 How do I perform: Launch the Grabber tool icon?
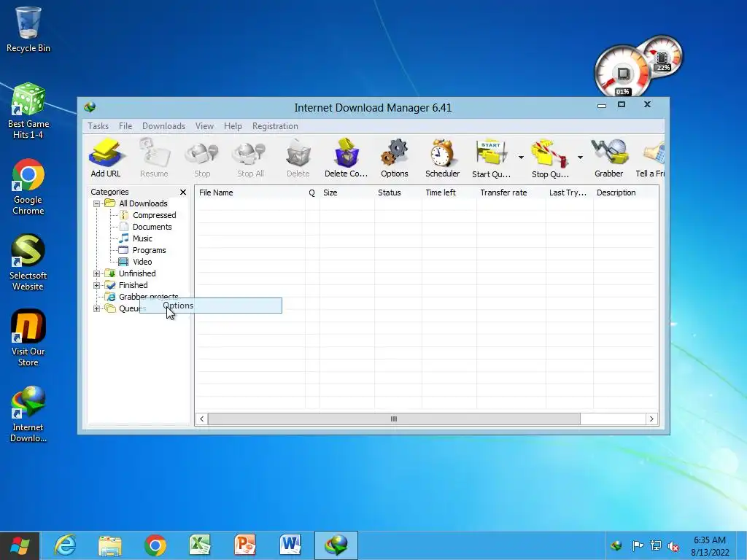point(609,158)
